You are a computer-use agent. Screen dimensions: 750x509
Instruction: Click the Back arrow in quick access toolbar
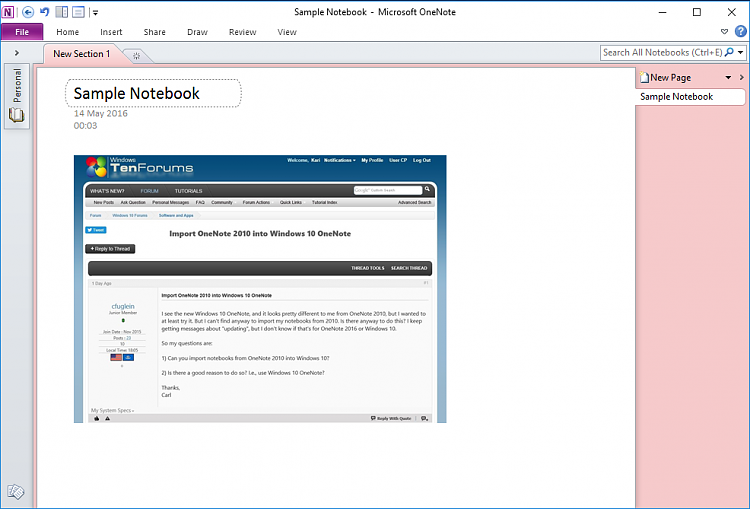(x=28, y=12)
